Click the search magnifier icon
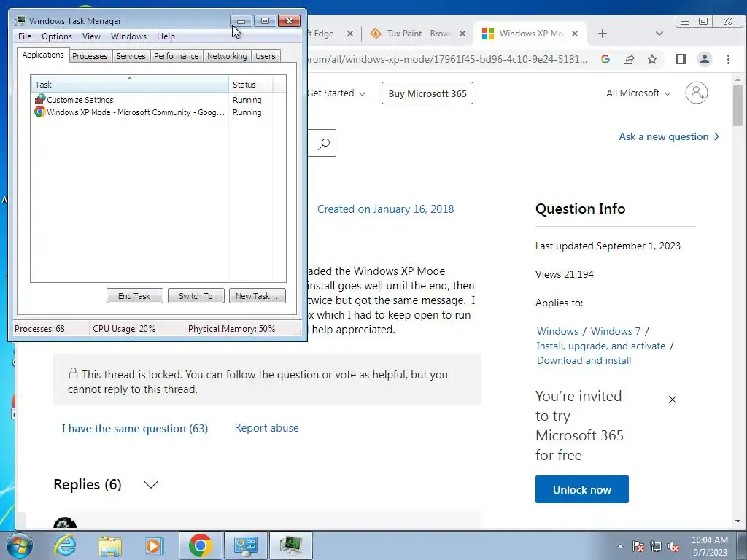747x560 pixels. point(324,143)
